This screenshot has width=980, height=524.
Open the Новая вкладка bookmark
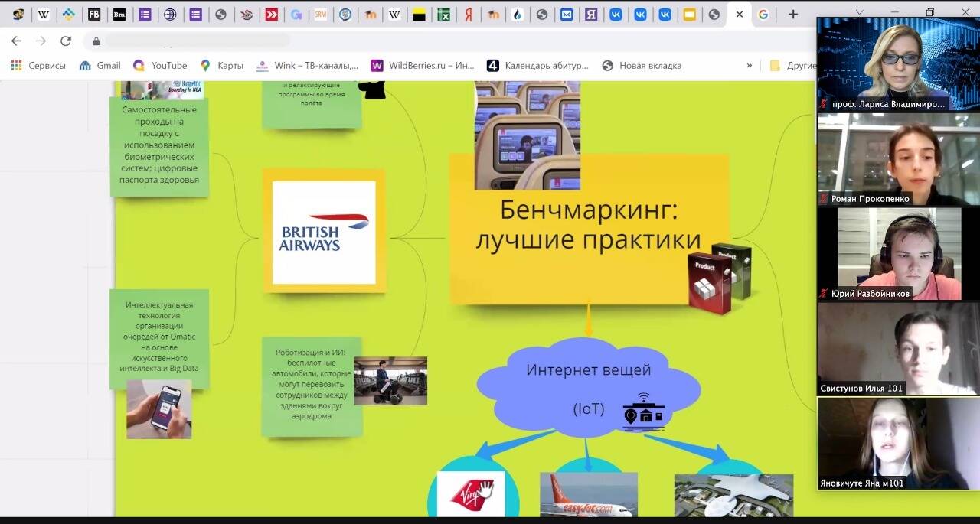[x=642, y=66]
